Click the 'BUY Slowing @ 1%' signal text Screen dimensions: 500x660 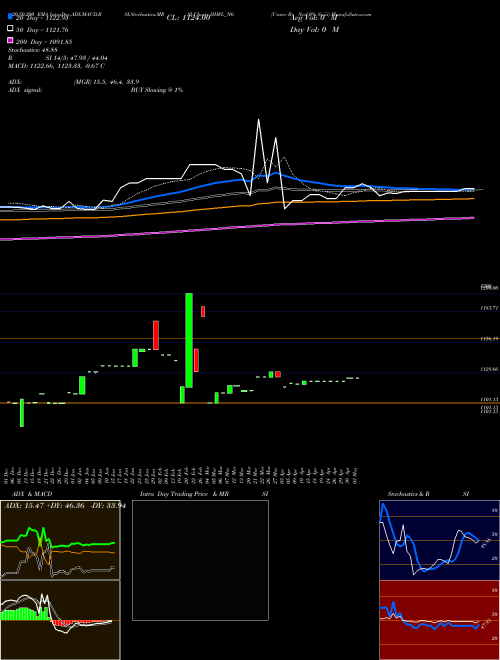157,90
